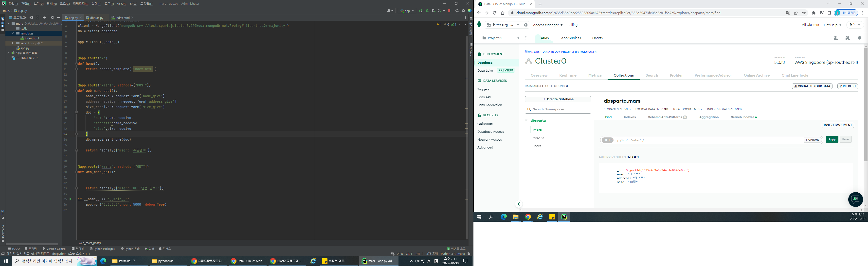Screen dimensions: 868x266
Task: Open project panel options gear
Action: tap(52, 17)
